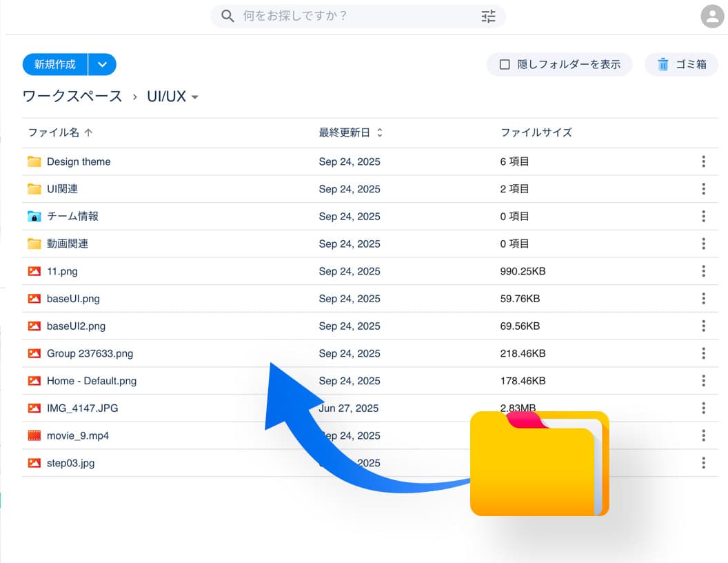Click the ファイルサイズ column header

(536, 132)
